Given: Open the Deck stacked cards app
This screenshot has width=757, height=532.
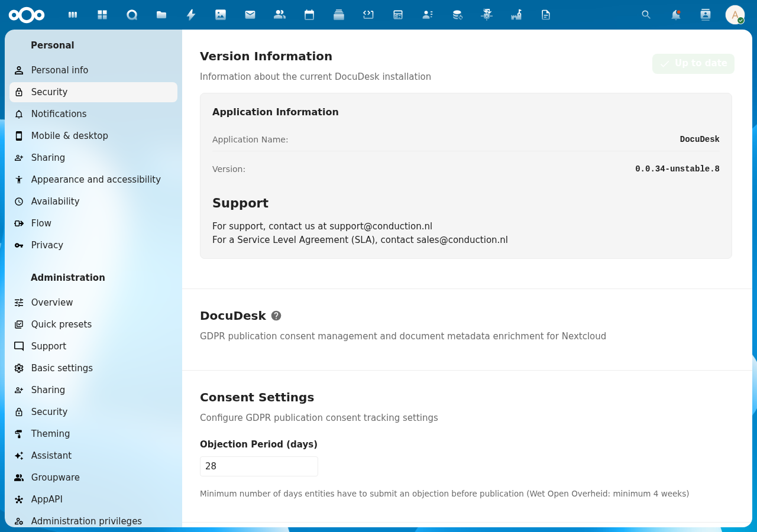Looking at the screenshot, I should click(x=339, y=15).
